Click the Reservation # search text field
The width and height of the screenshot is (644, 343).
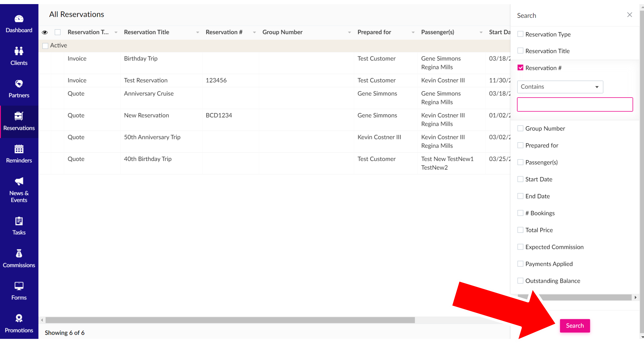coord(575,105)
